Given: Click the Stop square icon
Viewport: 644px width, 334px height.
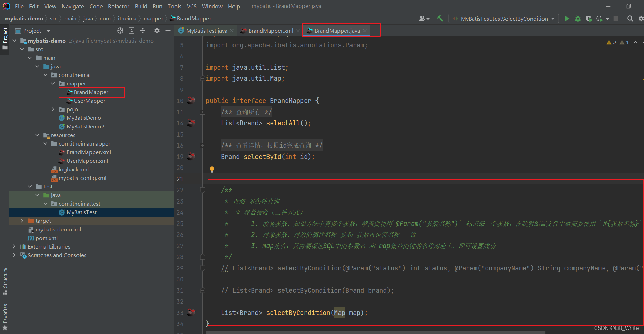Looking at the screenshot, I should pyautogui.click(x=616, y=19).
